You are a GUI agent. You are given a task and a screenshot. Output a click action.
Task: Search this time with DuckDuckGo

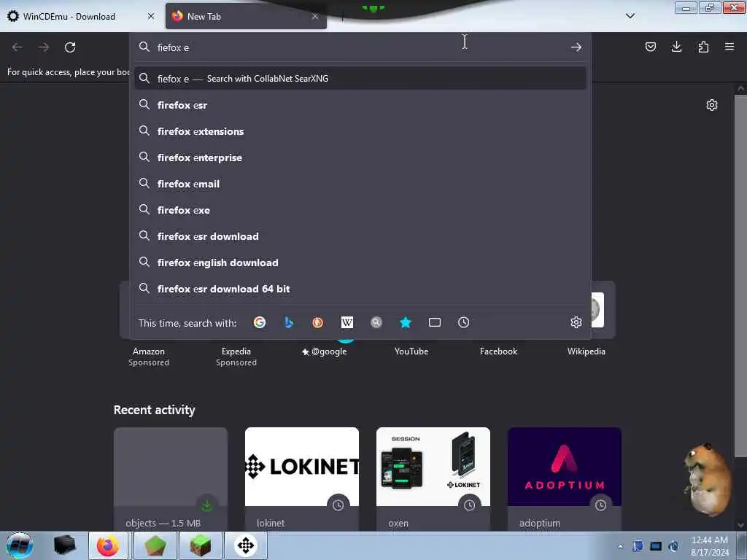318,322
